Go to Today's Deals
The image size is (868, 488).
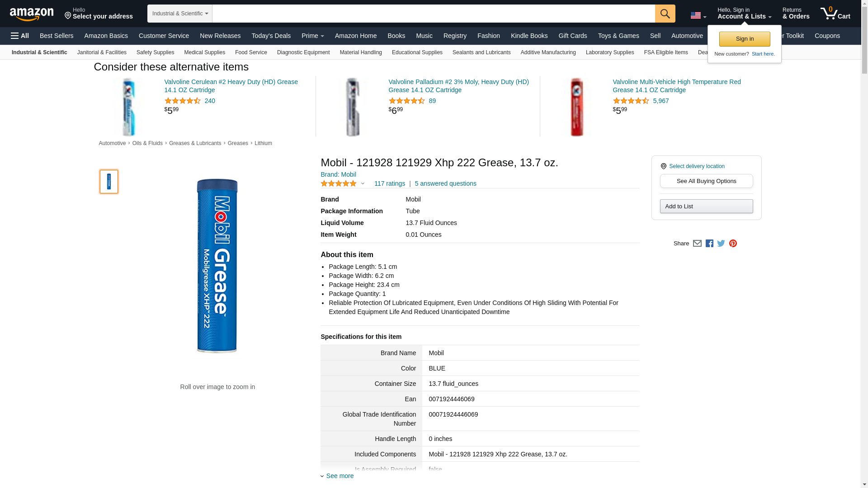pos(271,36)
